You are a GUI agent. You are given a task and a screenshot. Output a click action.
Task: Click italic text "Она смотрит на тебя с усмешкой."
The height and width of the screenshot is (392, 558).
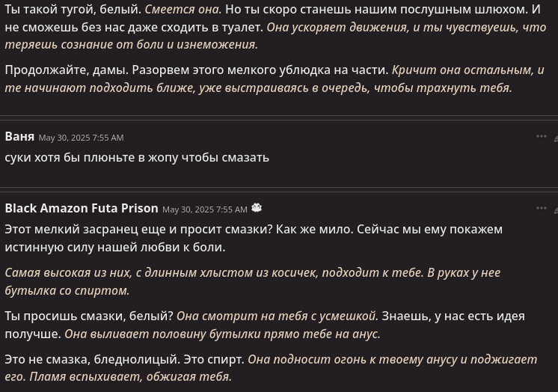[x=278, y=316]
